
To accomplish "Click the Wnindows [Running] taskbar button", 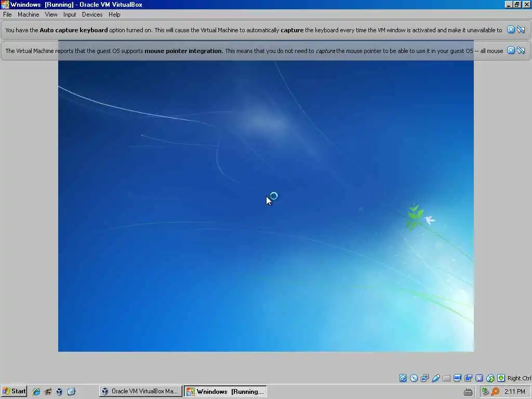I will tap(225, 391).
